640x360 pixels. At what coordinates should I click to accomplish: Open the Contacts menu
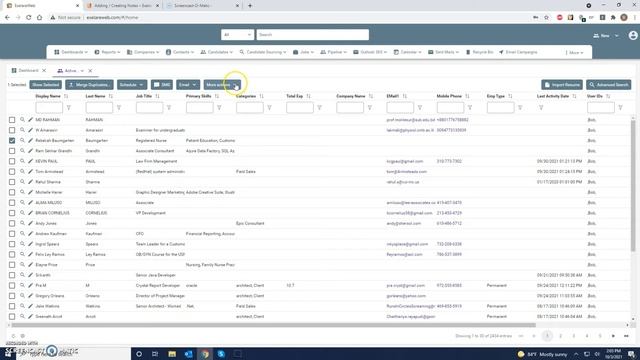[180, 52]
